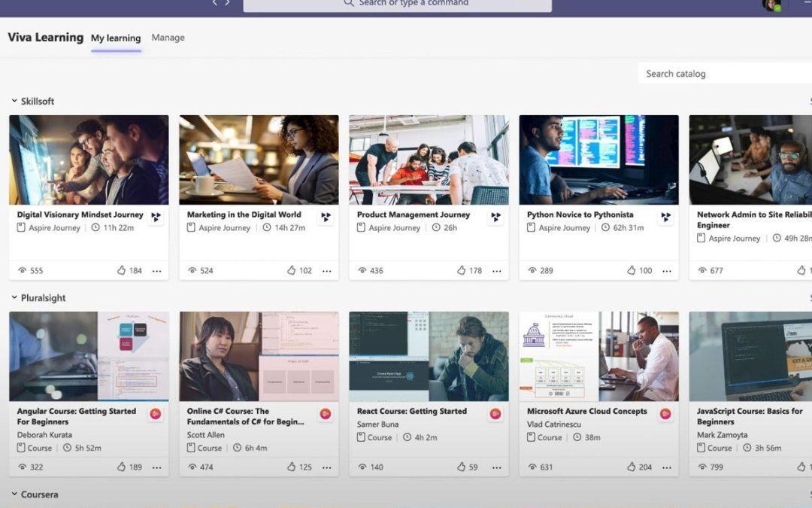Open more options for Online C# Course card
The width and height of the screenshot is (812, 508).
pyautogui.click(x=327, y=467)
